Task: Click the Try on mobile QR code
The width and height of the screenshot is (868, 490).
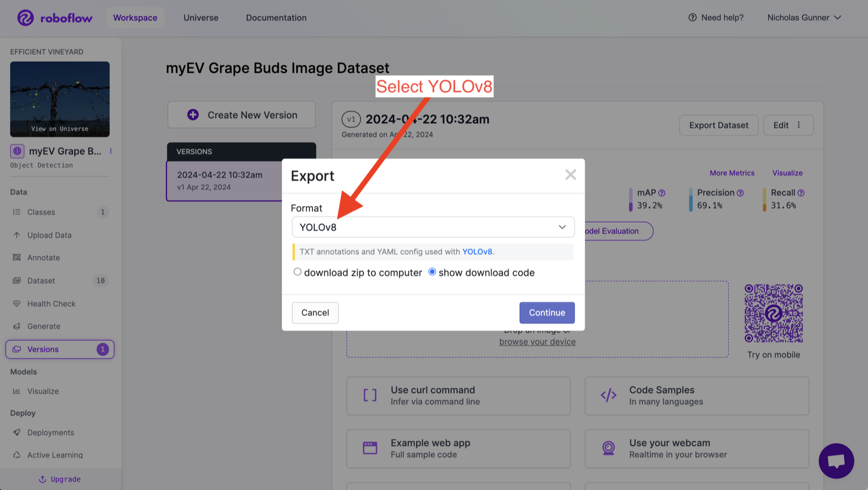Action: coord(774,313)
